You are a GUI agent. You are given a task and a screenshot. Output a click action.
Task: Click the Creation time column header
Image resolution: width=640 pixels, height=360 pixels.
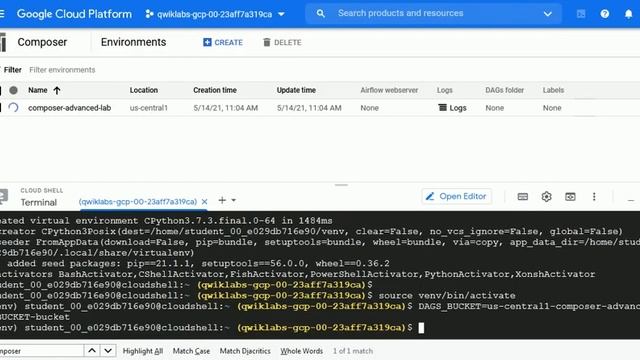click(x=215, y=90)
